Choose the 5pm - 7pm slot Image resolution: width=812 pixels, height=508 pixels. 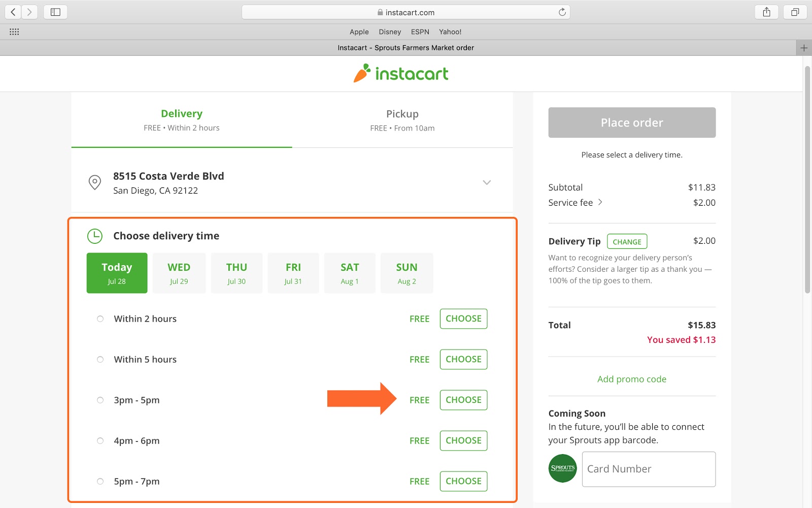click(463, 482)
